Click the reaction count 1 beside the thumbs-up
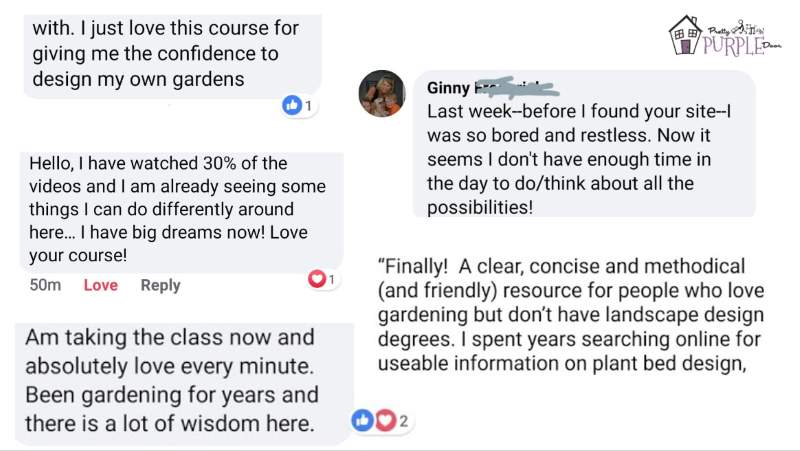 point(309,106)
